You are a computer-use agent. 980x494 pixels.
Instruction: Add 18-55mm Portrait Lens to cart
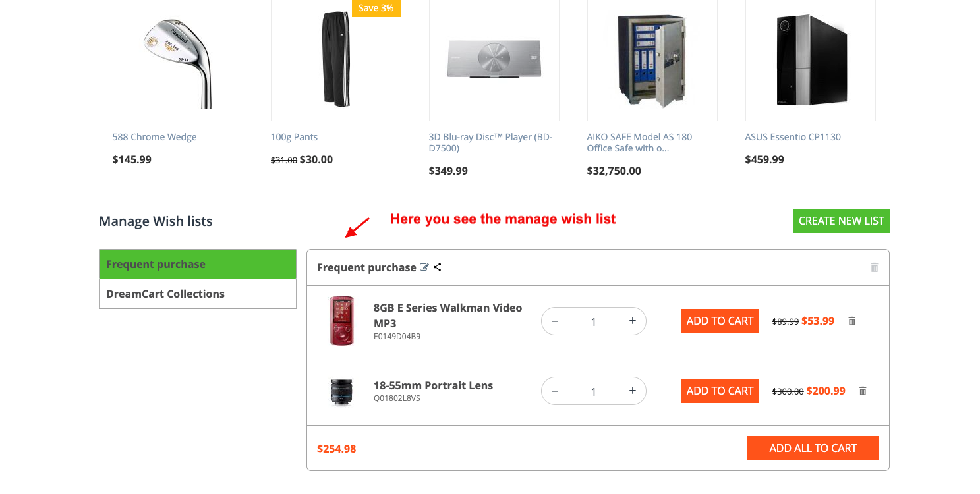coord(720,391)
